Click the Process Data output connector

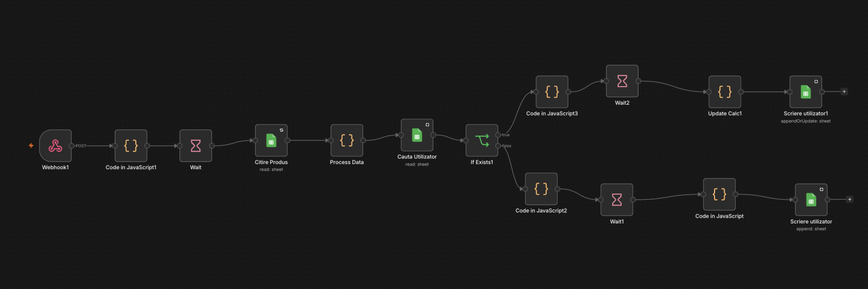[x=363, y=140]
